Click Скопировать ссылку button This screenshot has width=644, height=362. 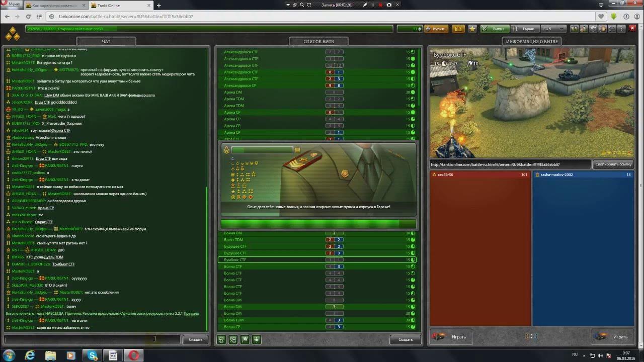(613, 164)
